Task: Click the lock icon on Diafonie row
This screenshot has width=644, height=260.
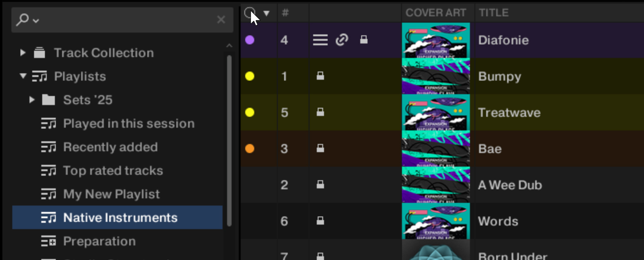Action: 364,39
